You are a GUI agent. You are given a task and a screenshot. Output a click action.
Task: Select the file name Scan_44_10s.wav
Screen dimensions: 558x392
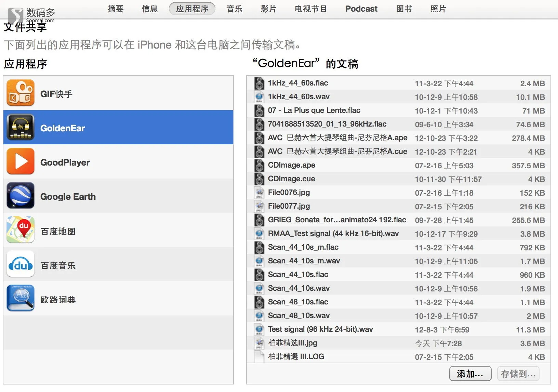(299, 288)
